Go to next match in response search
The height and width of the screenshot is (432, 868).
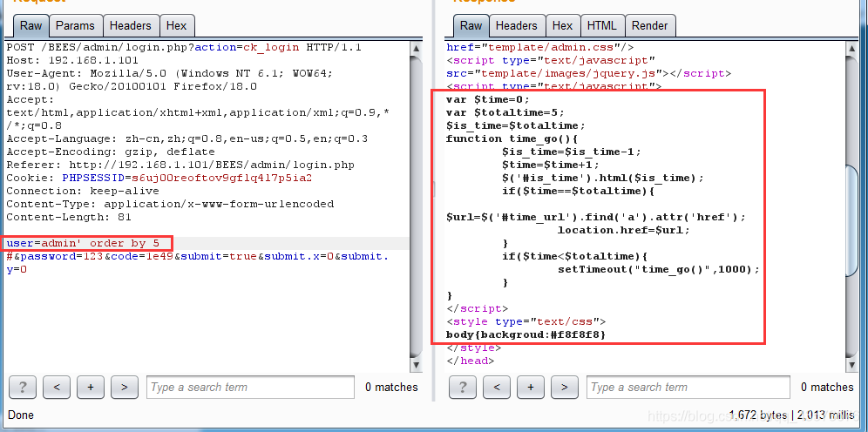click(564, 388)
